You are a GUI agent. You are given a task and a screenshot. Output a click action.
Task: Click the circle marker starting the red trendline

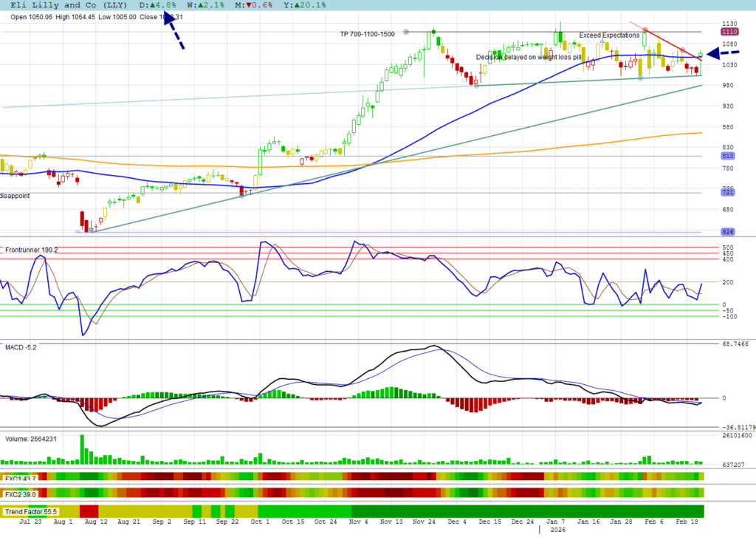pos(645,30)
